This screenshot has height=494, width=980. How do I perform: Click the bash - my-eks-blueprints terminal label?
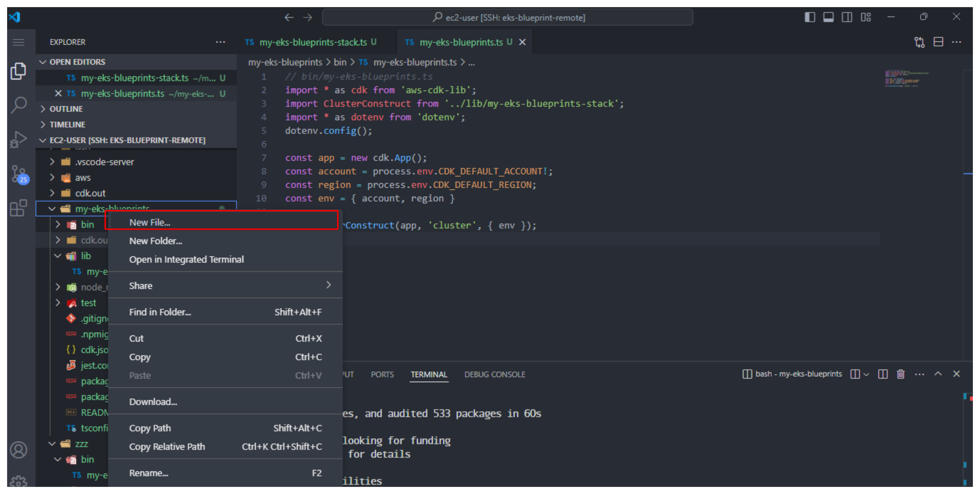(x=792, y=374)
